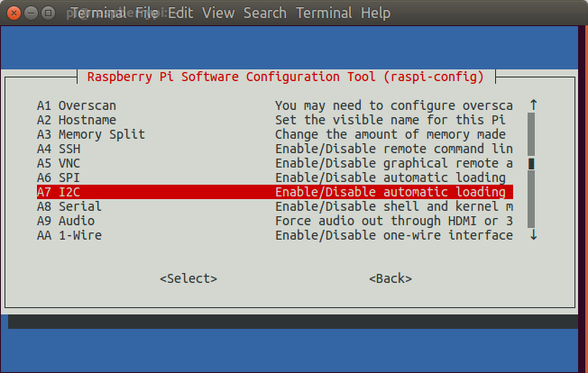This screenshot has height=373, width=588.
Task: Click the dark scrollbar position indicator
Action: (531, 164)
